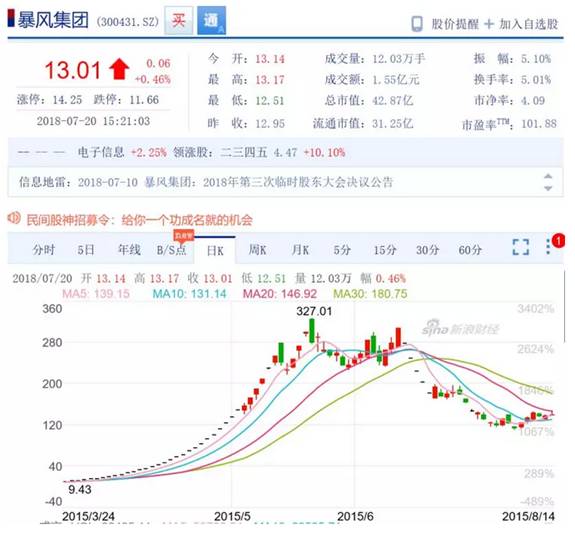Image resolution: width=575 pixels, height=534 pixels.
Task: Click the MA10 indicator label
Action: coord(189,293)
